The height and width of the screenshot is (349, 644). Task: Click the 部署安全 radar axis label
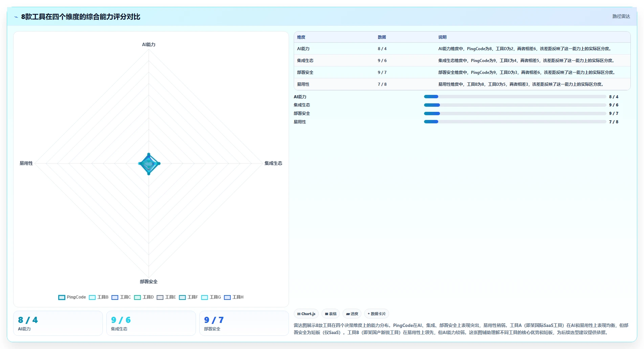(x=149, y=282)
